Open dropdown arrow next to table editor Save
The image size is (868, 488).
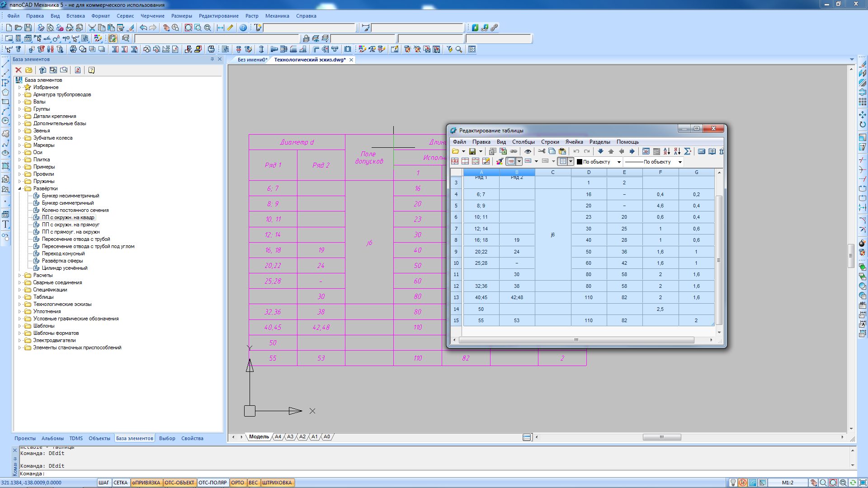pos(481,151)
